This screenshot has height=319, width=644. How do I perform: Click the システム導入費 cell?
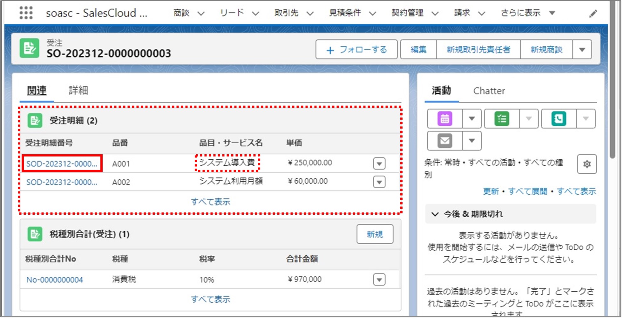tap(227, 163)
